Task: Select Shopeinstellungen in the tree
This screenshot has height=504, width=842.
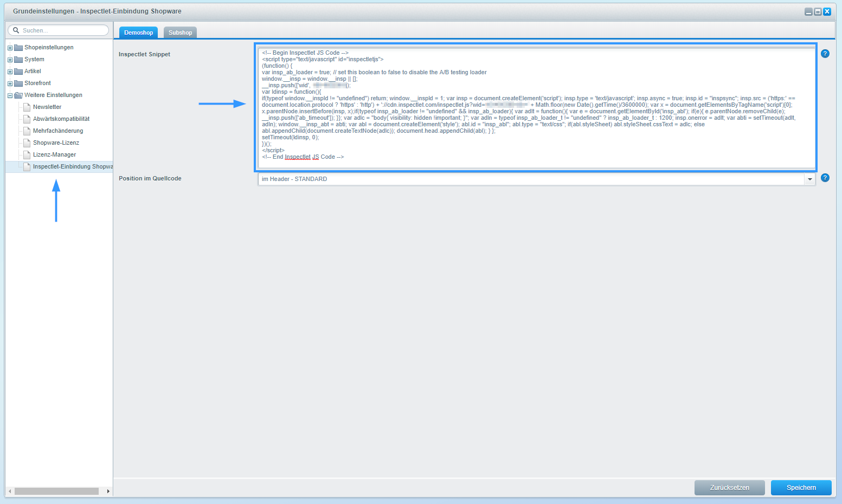Action: pyautogui.click(x=49, y=47)
